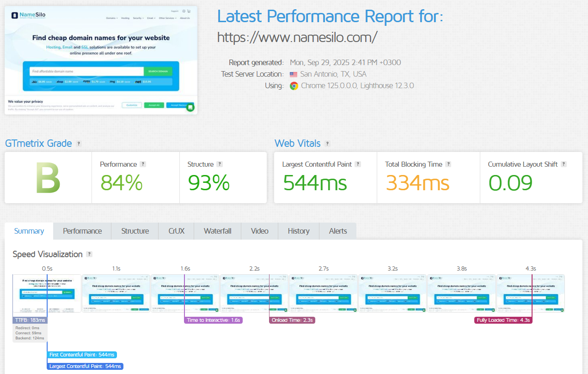Click the 93% structure score

(x=209, y=183)
